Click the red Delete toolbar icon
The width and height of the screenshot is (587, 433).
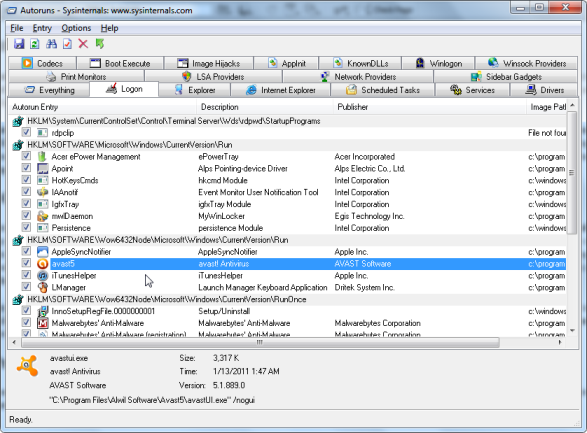pos(83,44)
